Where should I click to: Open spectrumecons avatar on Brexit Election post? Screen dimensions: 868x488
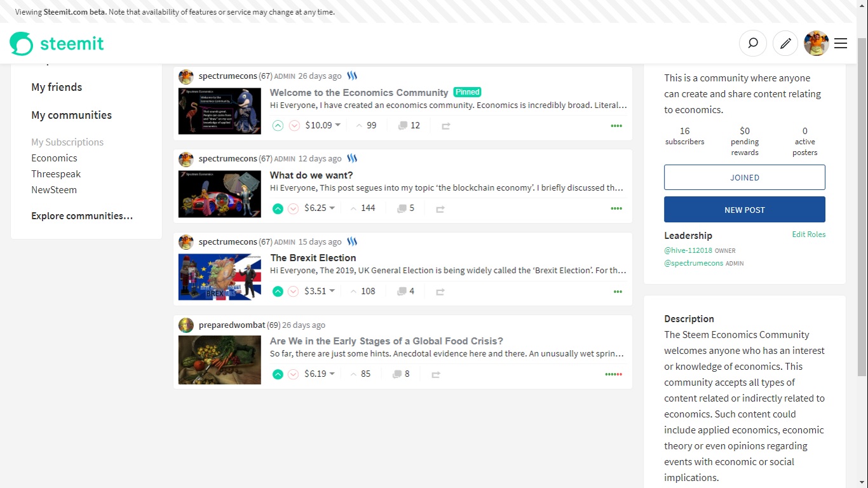[x=186, y=241]
